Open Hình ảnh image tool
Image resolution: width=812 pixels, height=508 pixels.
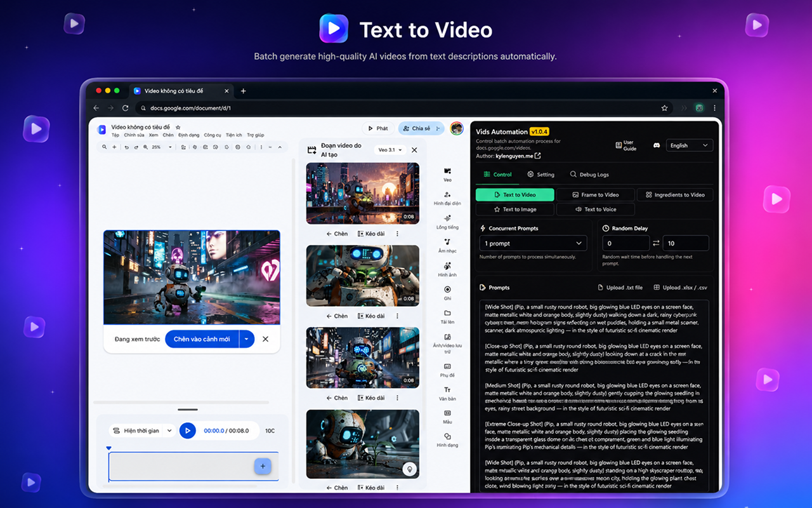(447, 269)
